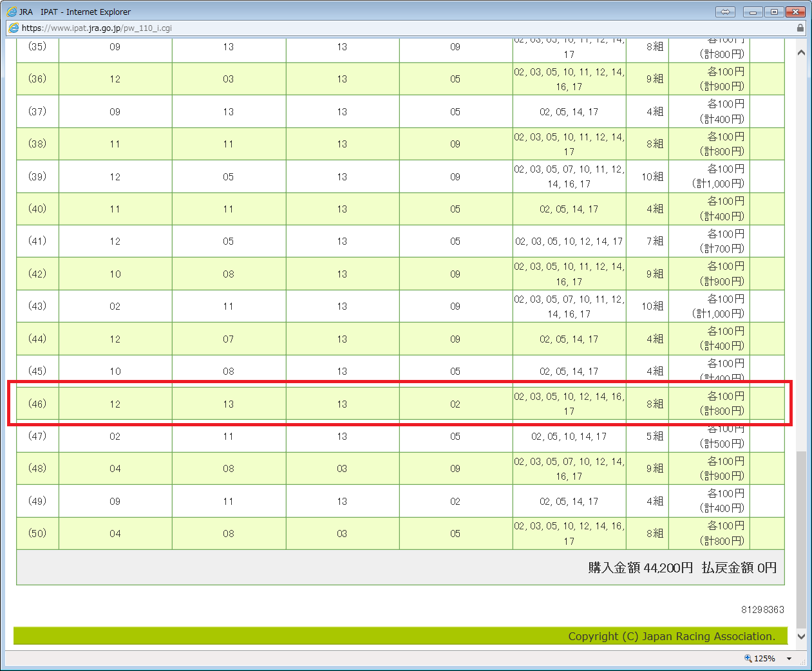The width and height of the screenshot is (812, 671).
Task: Select row number (50)
Action: (x=37, y=533)
